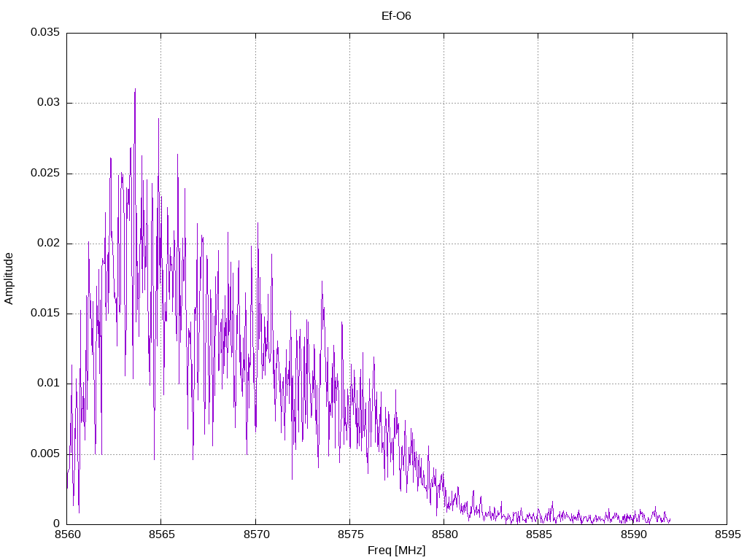Click the y-axis tick label 0.02
This screenshot has height=560, width=747.
coord(49,243)
